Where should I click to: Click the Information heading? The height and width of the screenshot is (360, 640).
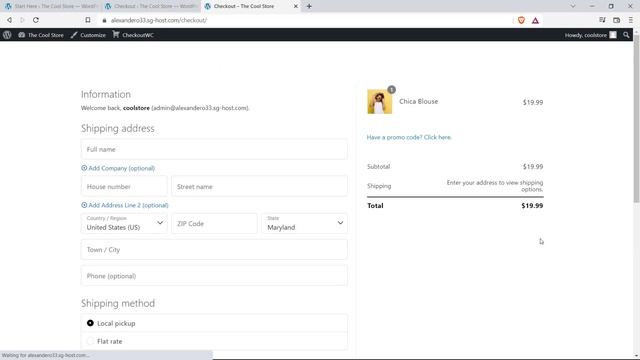106,94
